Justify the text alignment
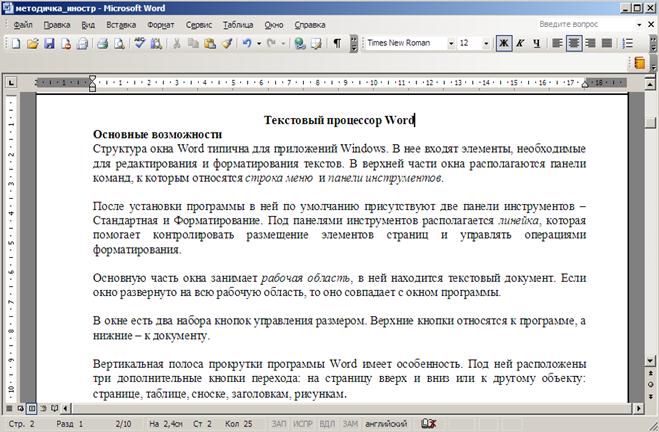659x432 pixels. [607, 43]
